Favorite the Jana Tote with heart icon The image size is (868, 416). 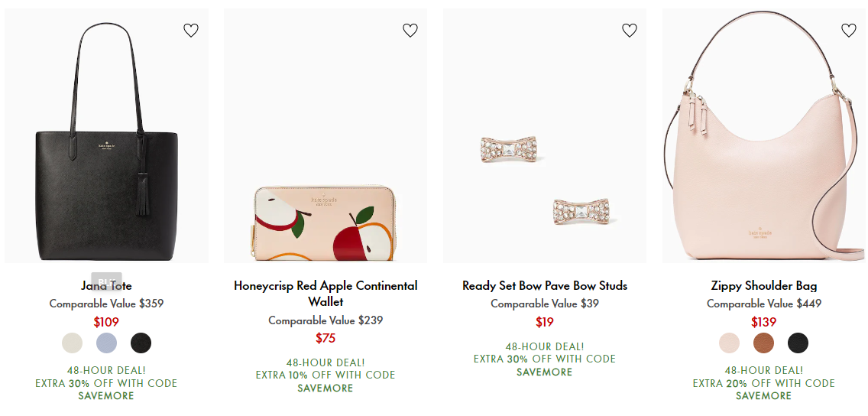pos(191,31)
